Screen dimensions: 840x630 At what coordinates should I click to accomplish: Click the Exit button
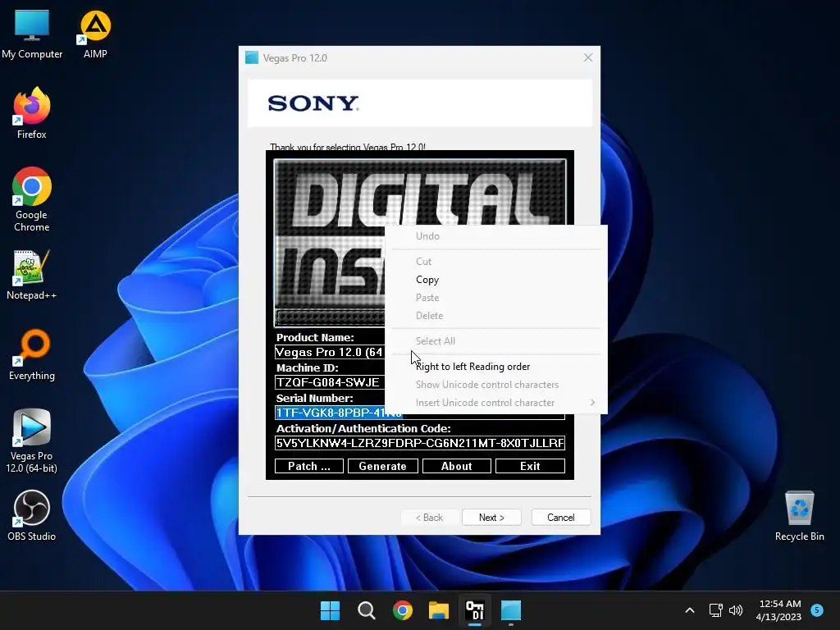[530, 466]
